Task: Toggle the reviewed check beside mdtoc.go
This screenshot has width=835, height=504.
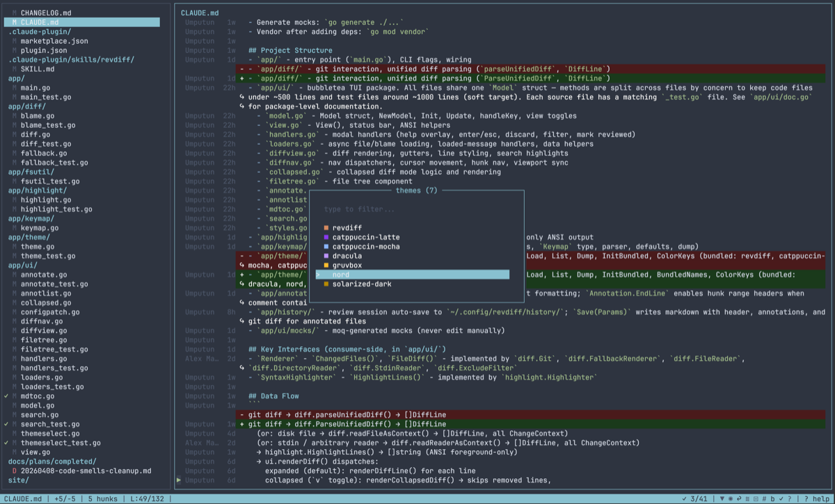Action: click(x=6, y=396)
